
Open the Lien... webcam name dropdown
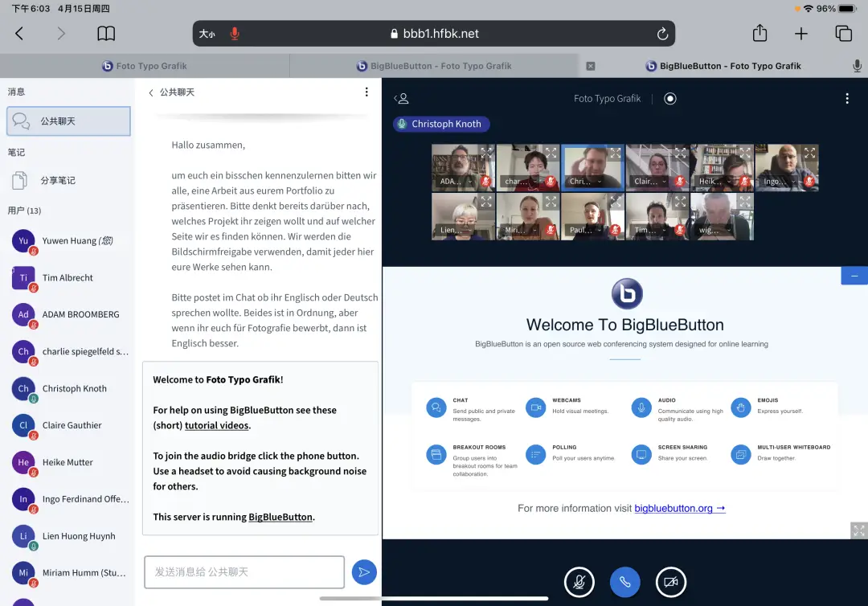coord(457,230)
